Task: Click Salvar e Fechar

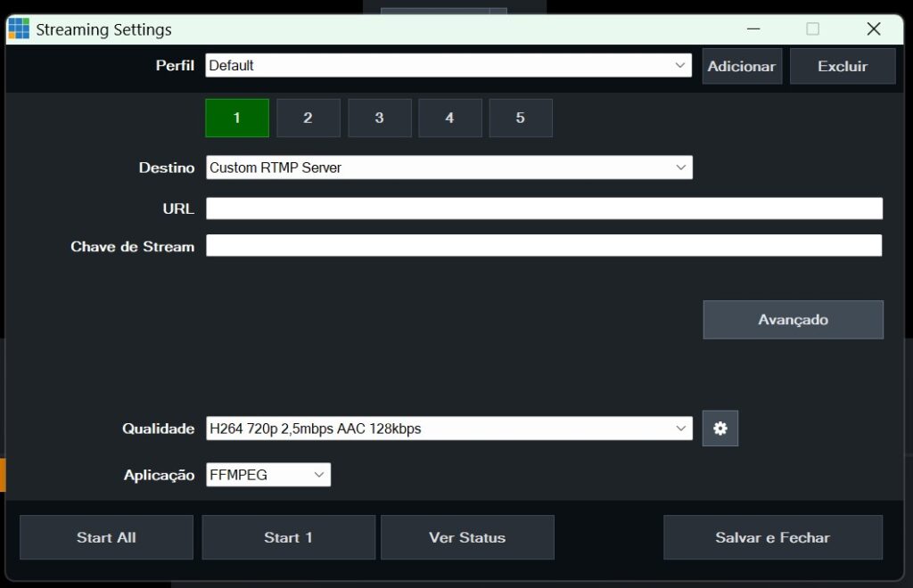Action: (x=772, y=537)
